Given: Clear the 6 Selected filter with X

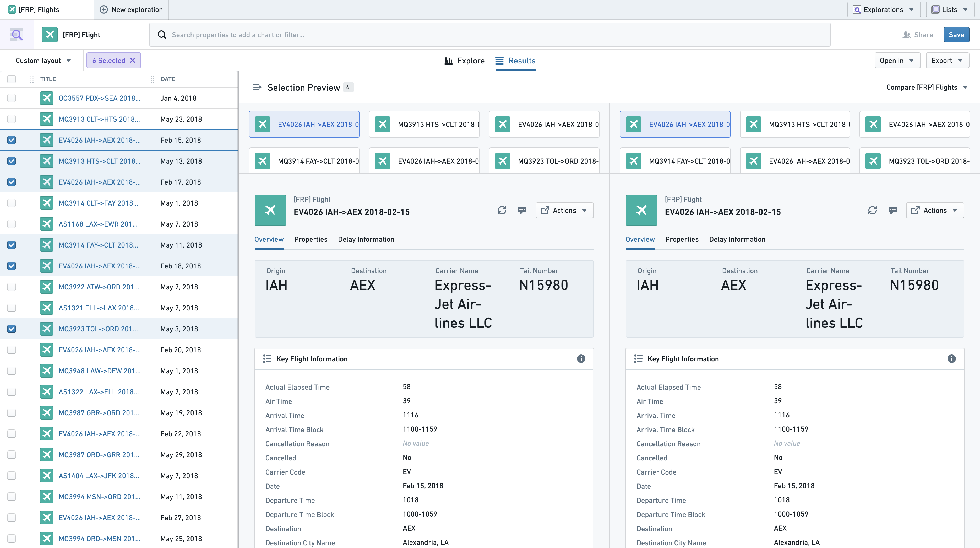Looking at the screenshot, I should [x=132, y=61].
